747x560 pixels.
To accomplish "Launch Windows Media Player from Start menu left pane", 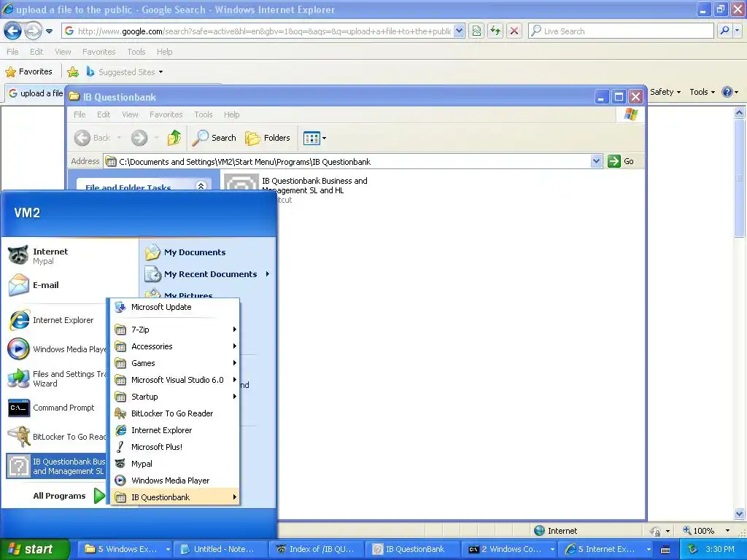I will [56, 349].
